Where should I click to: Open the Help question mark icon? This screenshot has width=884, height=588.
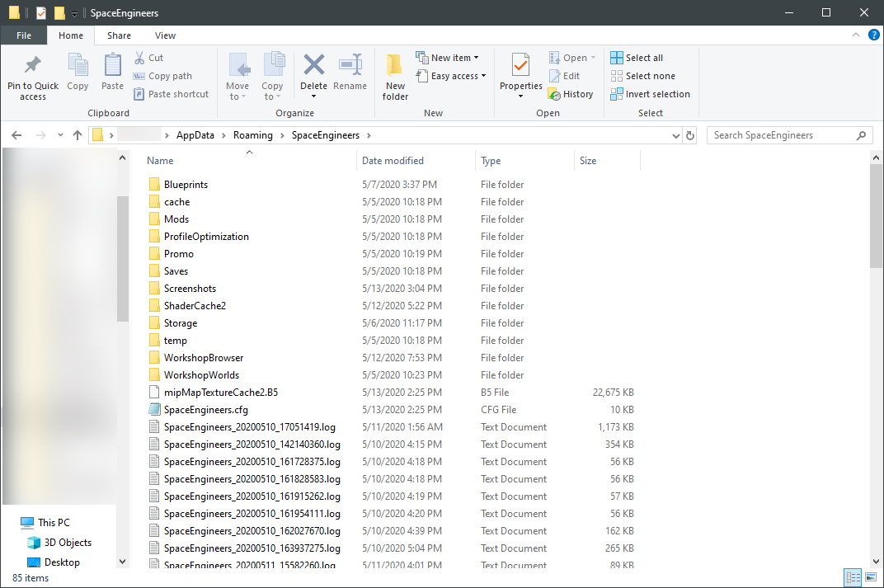click(873, 35)
